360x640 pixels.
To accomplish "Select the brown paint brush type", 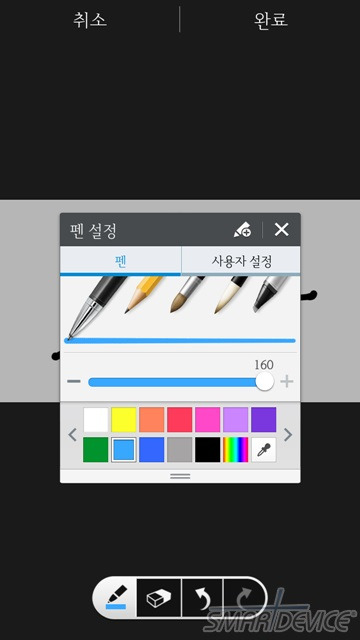I will point(187,294).
